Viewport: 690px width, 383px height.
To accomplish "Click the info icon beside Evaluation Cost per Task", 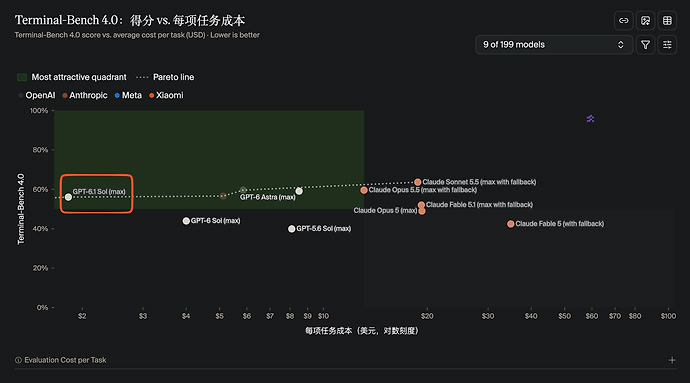I will (x=18, y=360).
